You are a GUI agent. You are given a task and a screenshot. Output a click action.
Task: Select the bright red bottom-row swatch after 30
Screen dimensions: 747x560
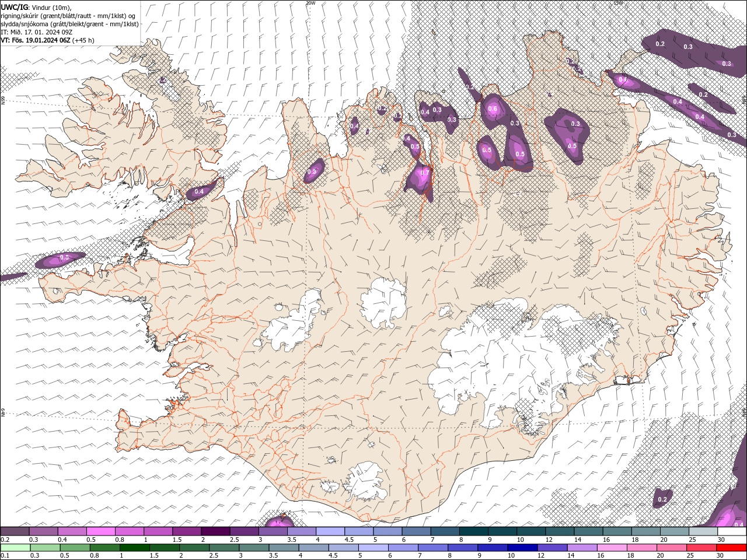(732, 548)
